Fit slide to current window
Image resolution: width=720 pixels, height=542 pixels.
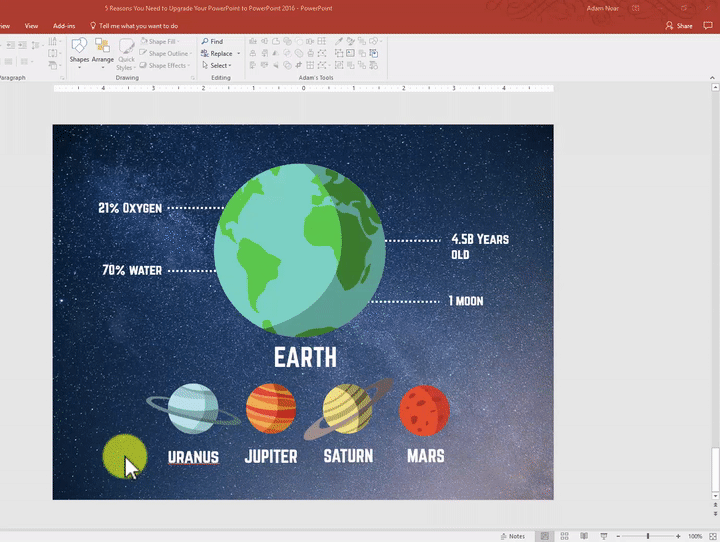[x=713, y=536]
